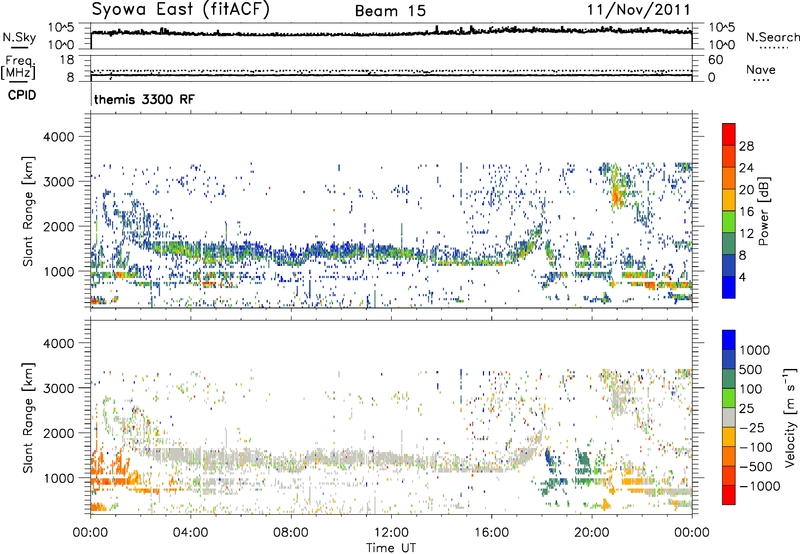Click the date '11/Nov/2011'

click(x=638, y=9)
